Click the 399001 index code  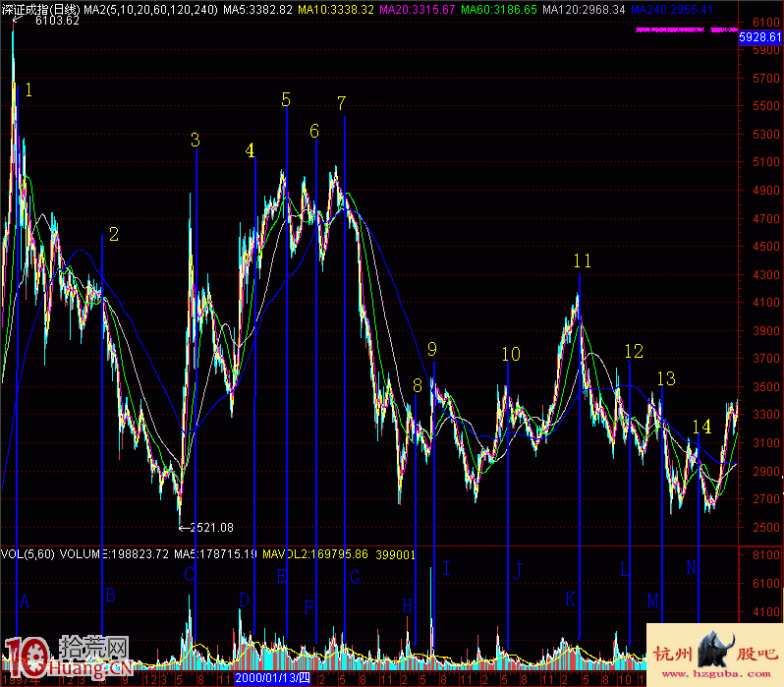point(396,554)
